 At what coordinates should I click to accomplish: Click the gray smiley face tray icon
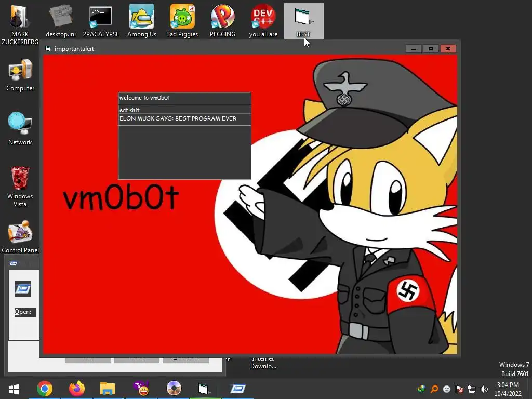[x=447, y=389]
